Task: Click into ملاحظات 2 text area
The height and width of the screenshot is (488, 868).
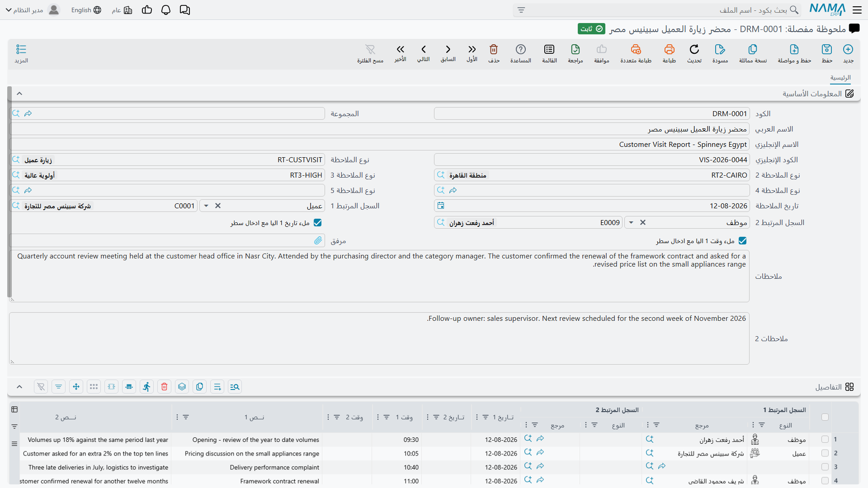Action: (379, 338)
